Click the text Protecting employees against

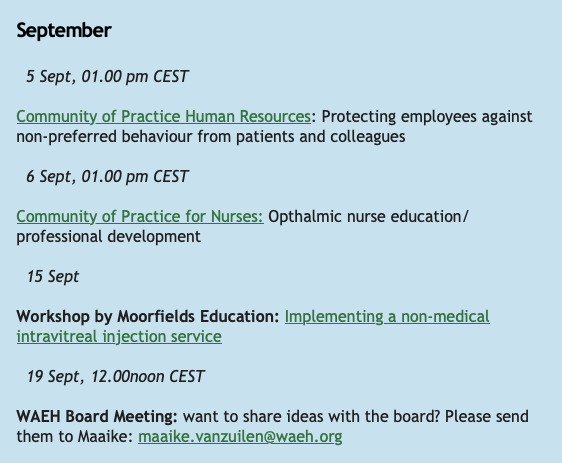click(427, 116)
